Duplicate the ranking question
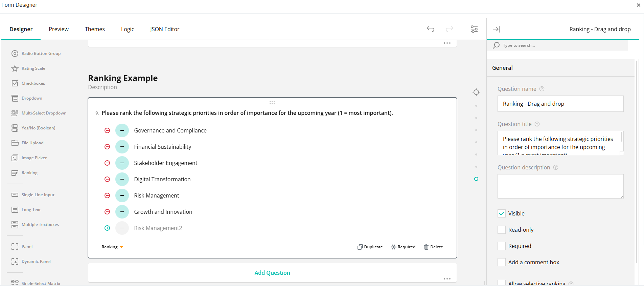644x290 pixels. coord(370,247)
